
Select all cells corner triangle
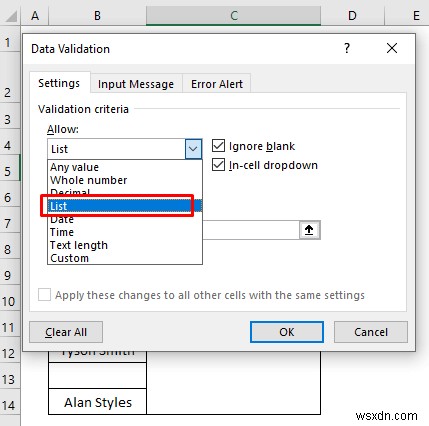click(11, 16)
